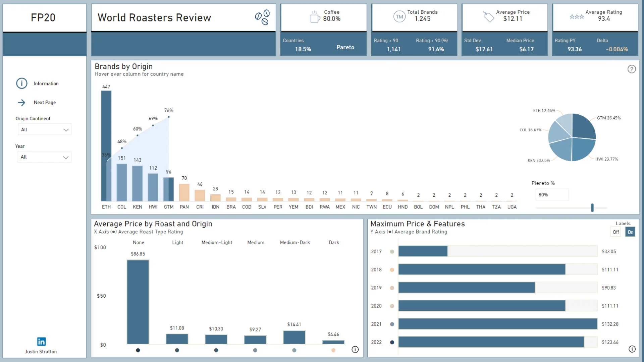Screen dimensions: 644x362
Task: Turn labels Off
Action: click(616, 232)
